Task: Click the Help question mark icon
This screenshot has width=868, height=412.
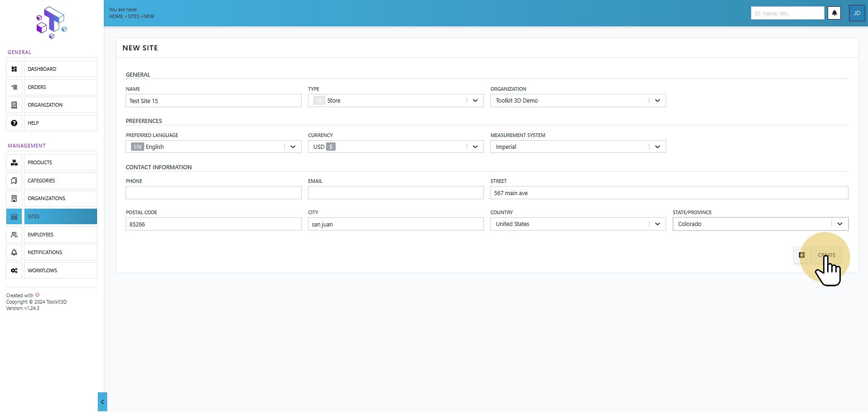Action: click(x=14, y=123)
